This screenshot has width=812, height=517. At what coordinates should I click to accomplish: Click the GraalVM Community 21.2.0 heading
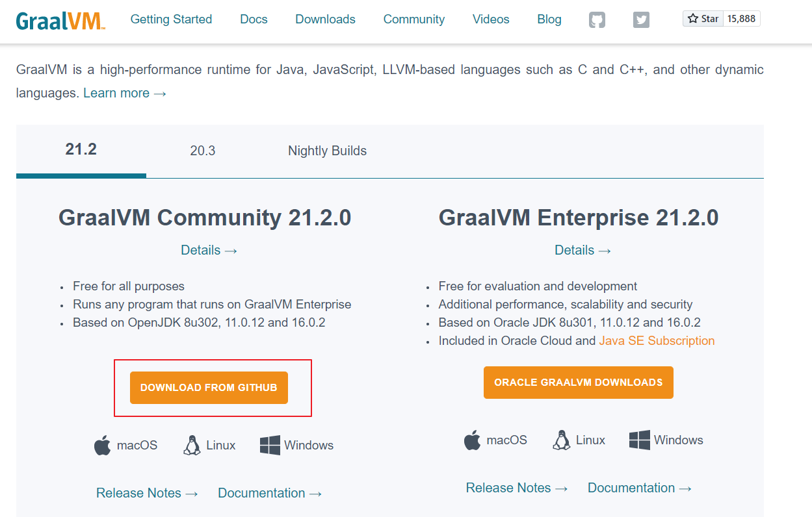click(205, 218)
